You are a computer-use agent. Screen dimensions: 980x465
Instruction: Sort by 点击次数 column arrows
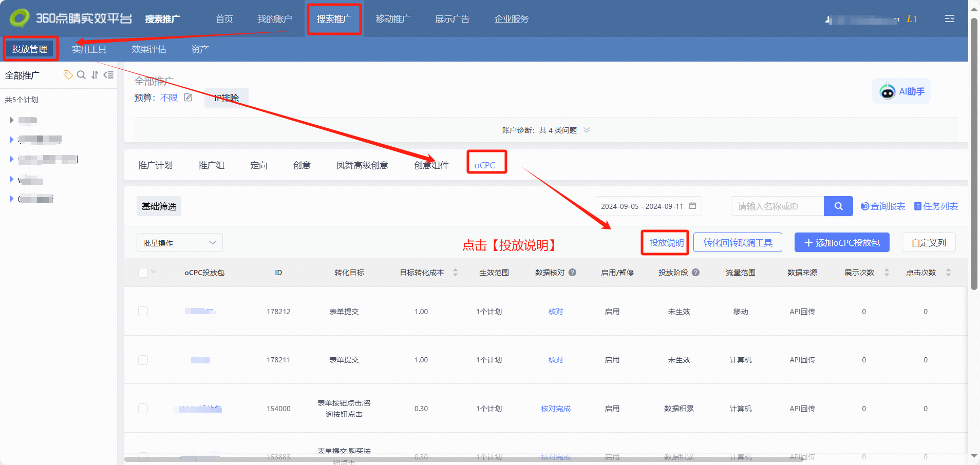pos(948,273)
